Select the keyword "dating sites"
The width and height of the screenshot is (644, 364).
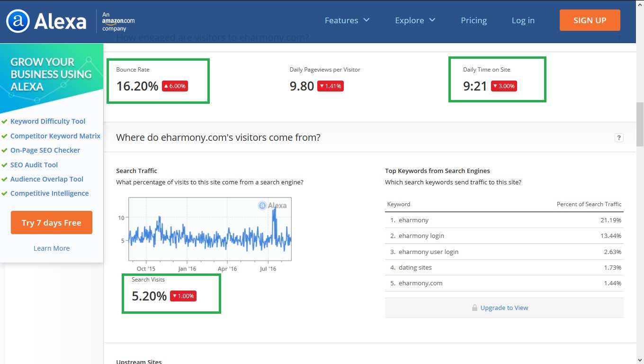tap(415, 267)
